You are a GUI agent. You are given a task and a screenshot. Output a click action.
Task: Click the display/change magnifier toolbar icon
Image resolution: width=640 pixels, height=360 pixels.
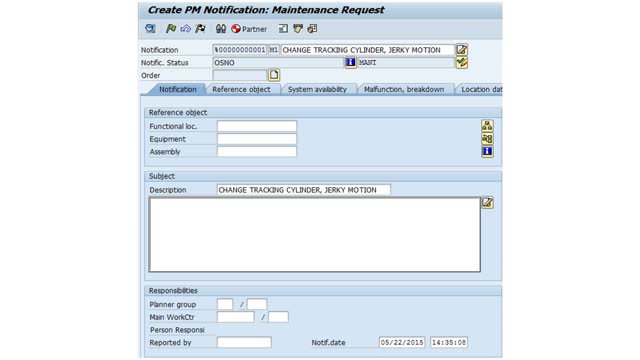(150, 29)
